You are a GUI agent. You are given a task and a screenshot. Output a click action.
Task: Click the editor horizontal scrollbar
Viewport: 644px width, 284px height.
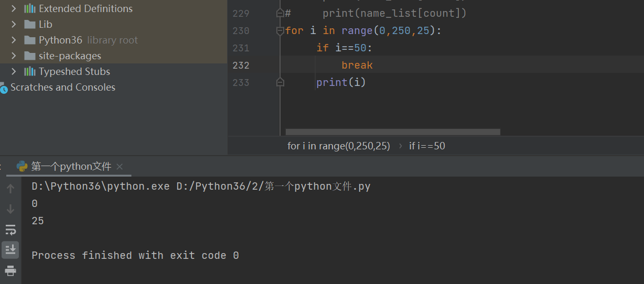(x=392, y=132)
